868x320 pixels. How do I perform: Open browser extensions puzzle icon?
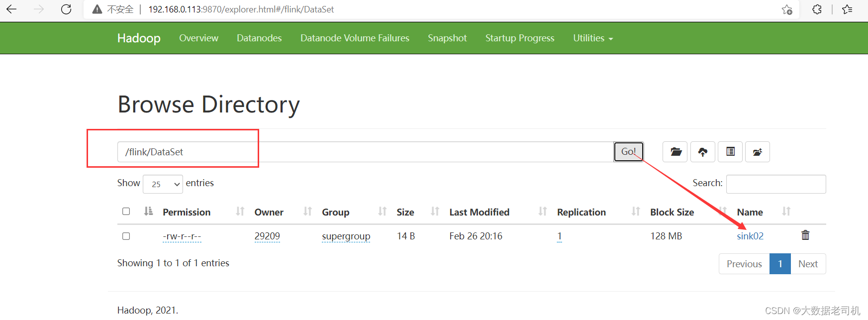(x=817, y=9)
